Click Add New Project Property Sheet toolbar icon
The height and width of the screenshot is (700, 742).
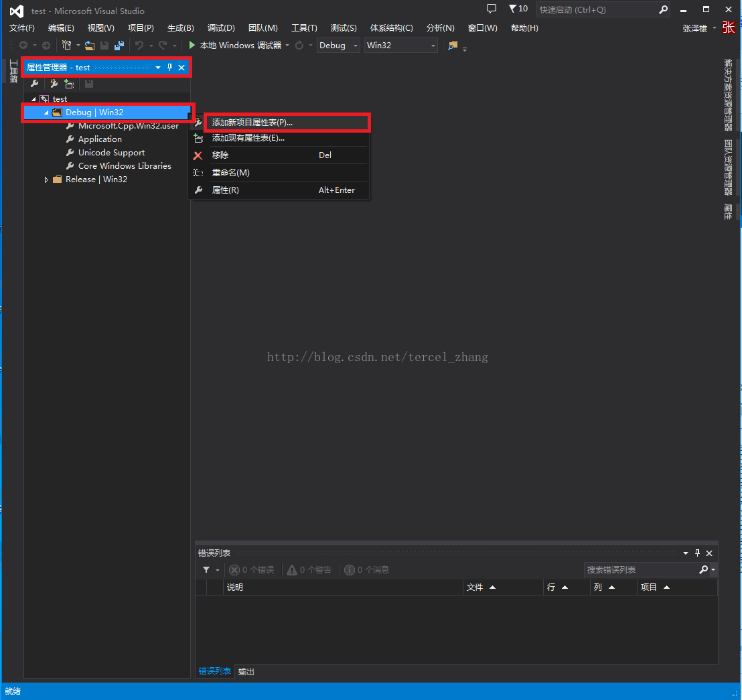tap(54, 84)
